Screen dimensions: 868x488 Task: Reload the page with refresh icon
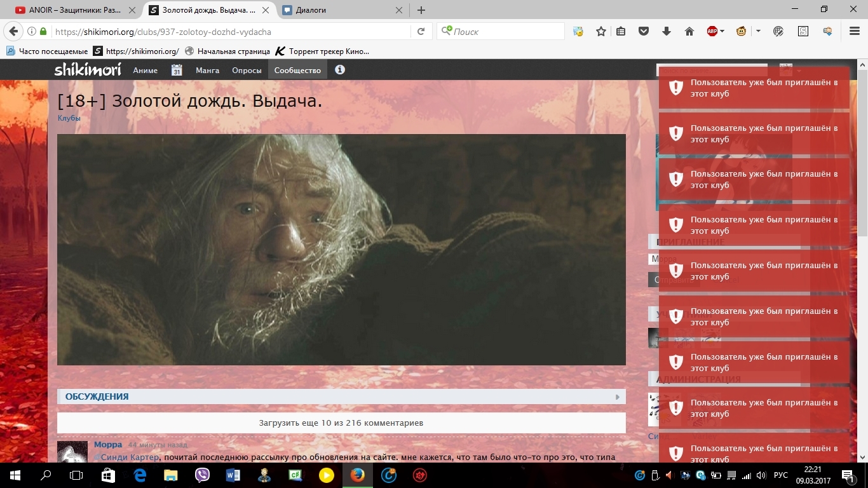pos(421,31)
